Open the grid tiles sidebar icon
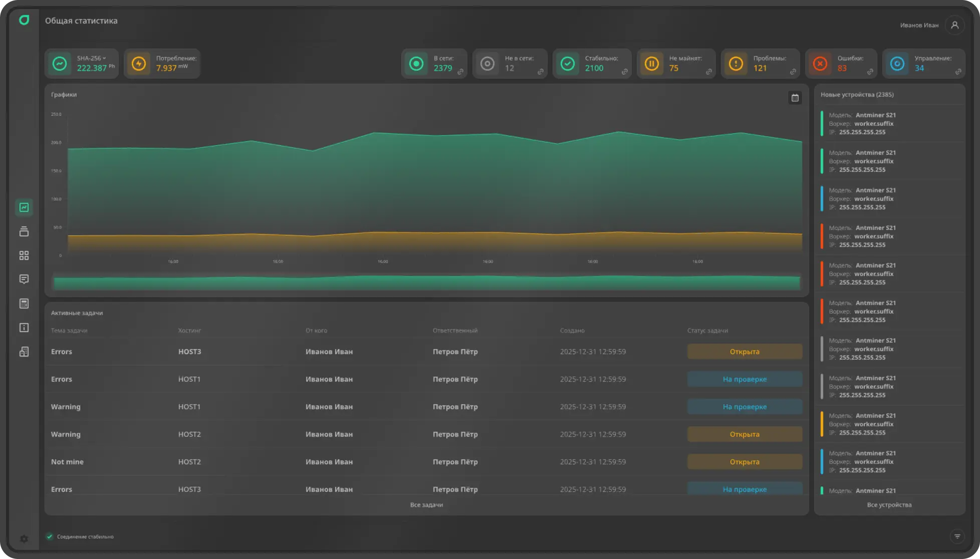The width and height of the screenshot is (980, 559). point(24,255)
